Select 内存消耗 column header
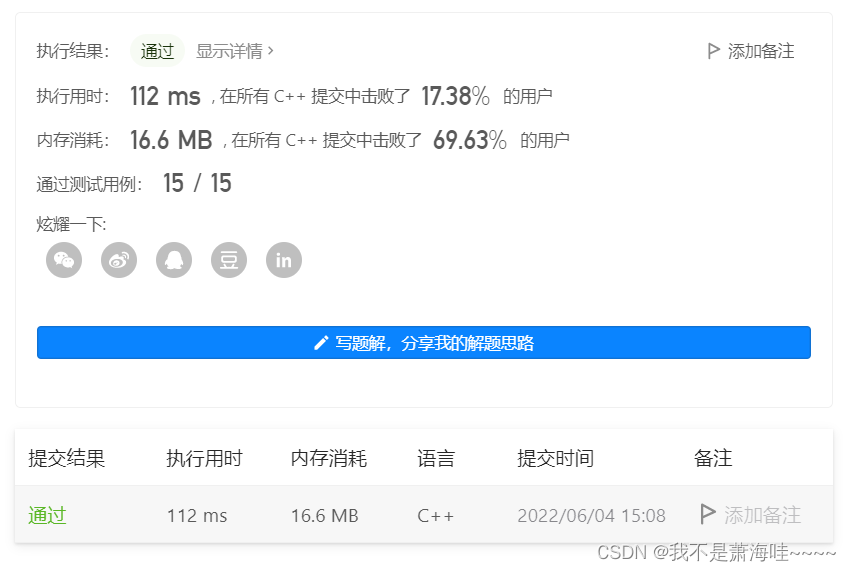 coord(329,458)
